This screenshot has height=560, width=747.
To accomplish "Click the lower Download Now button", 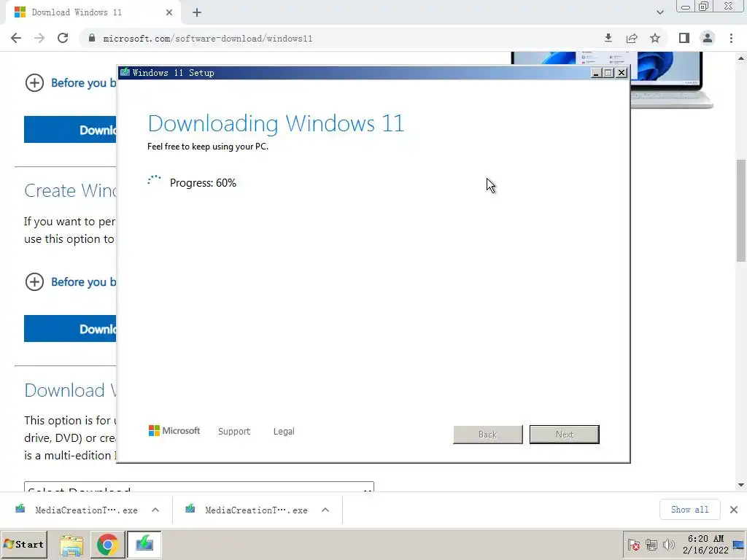I will point(70,329).
